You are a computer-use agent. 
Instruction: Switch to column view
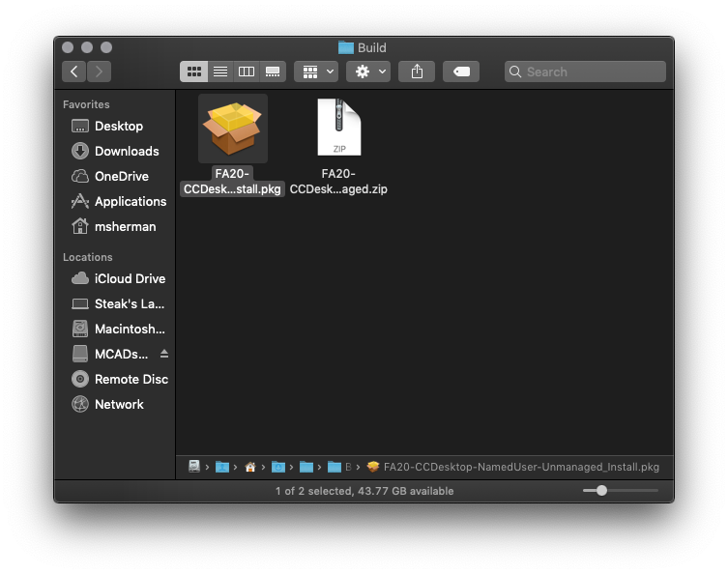[x=247, y=72]
